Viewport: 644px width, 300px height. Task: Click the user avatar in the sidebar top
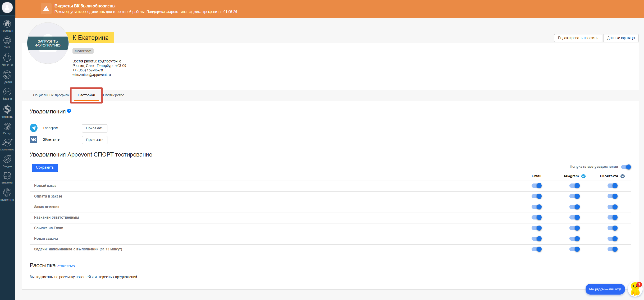coord(7,7)
